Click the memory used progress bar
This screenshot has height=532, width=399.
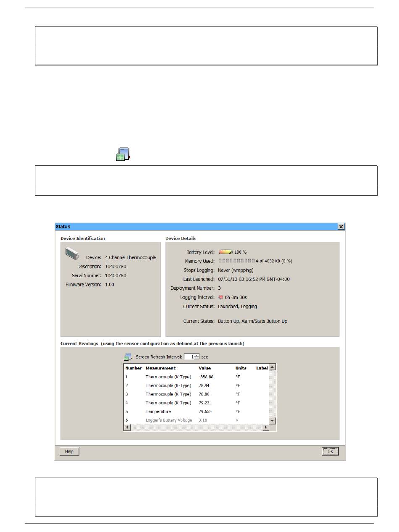click(x=236, y=261)
